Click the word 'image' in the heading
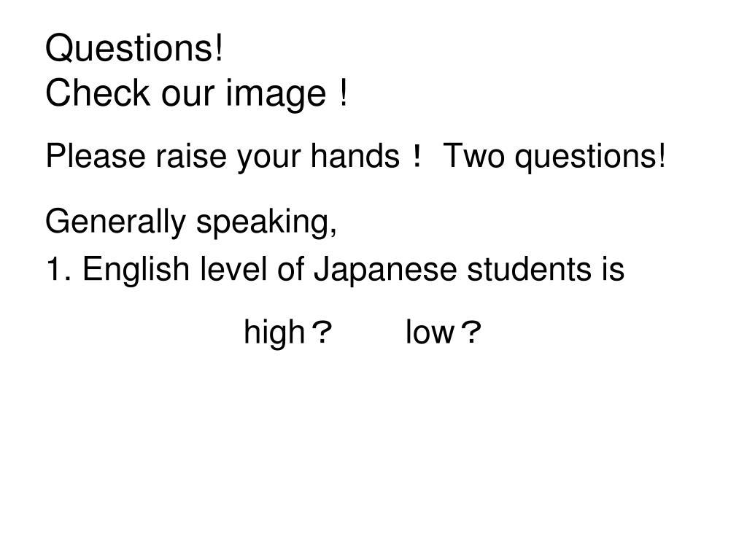The width and height of the screenshot is (747, 560). tap(276, 94)
